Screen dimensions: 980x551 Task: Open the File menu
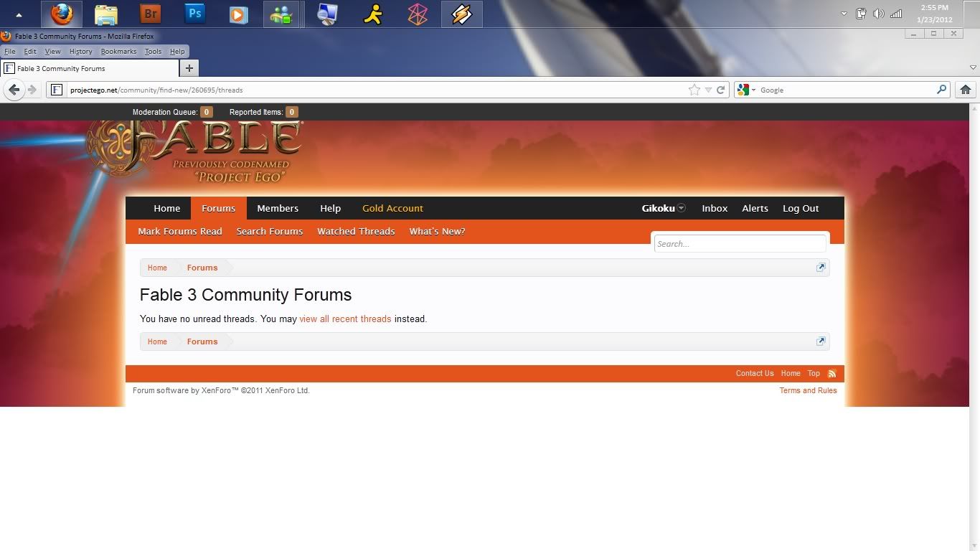(x=10, y=52)
